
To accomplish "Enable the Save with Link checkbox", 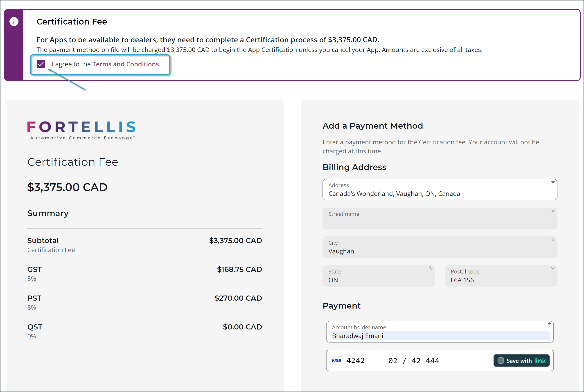I will (x=501, y=360).
